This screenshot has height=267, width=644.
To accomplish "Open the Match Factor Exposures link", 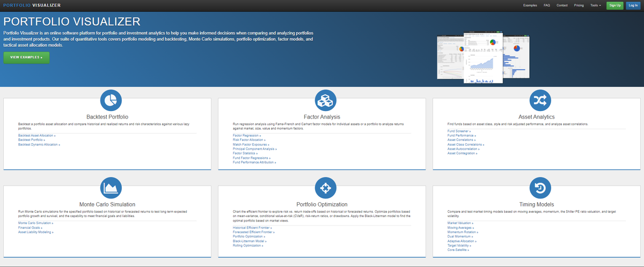I will tap(251, 145).
